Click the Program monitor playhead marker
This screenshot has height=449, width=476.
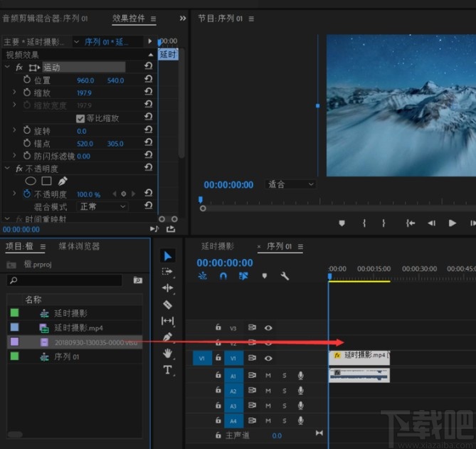pos(201,199)
